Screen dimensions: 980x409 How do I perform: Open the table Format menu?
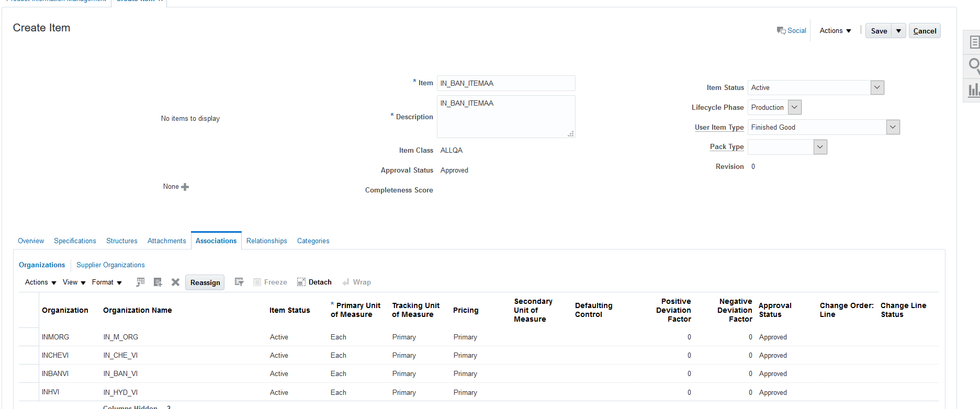pyautogui.click(x=107, y=282)
